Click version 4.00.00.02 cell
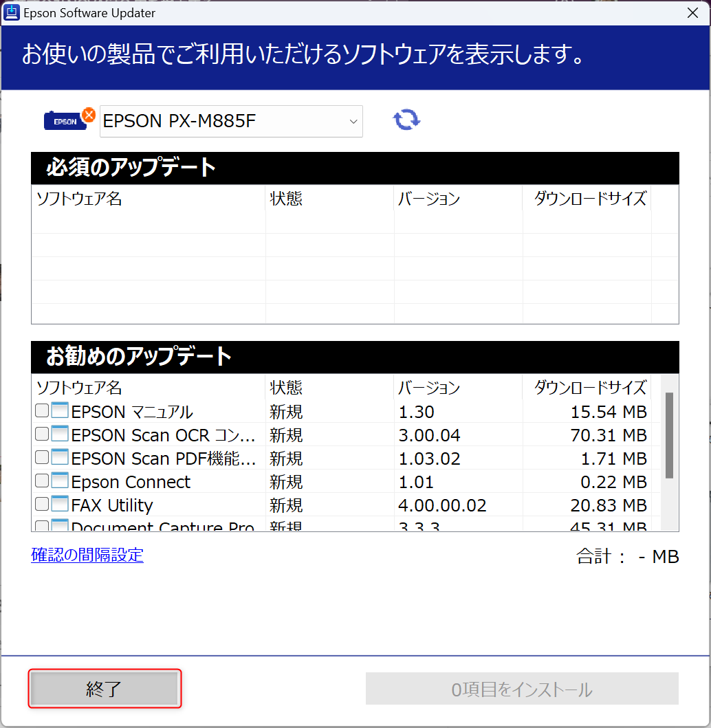 [x=442, y=505]
